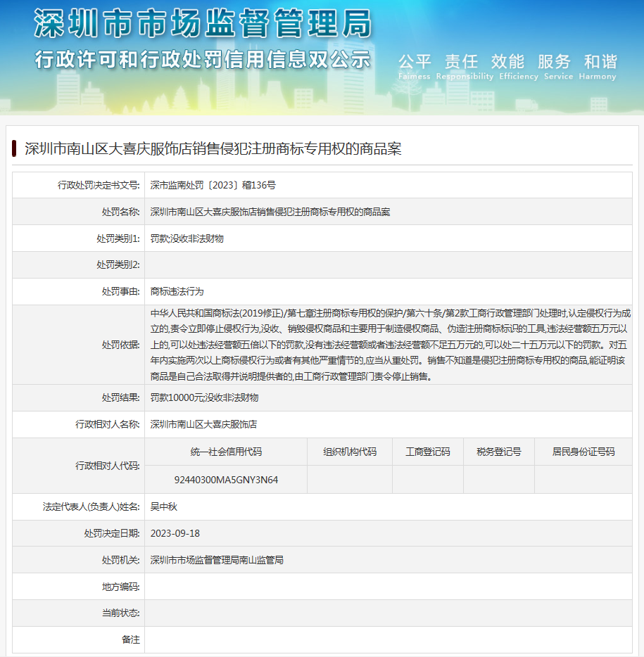Click the 处罚依据 legal basis paragraph
The image size is (644, 657).
pyautogui.click(x=390, y=345)
